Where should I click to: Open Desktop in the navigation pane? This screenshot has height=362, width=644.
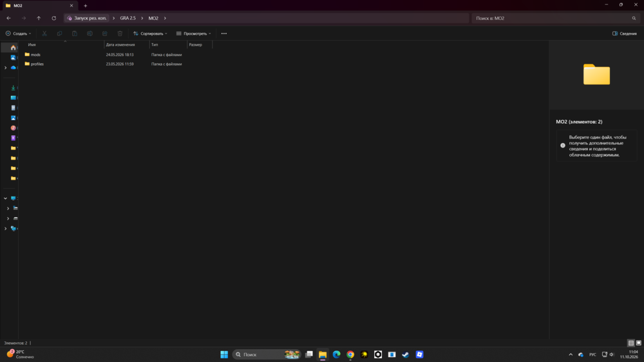pyautogui.click(x=13, y=98)
